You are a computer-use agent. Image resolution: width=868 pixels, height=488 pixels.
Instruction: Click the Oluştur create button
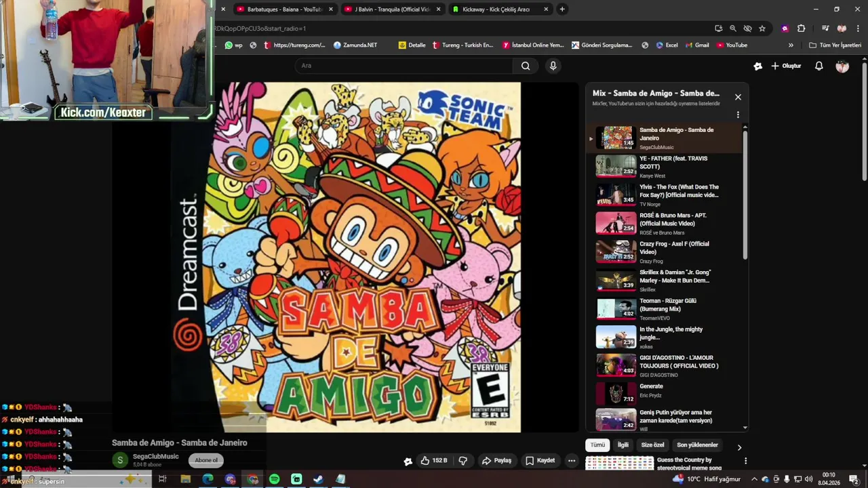click(x=786, y=66)
